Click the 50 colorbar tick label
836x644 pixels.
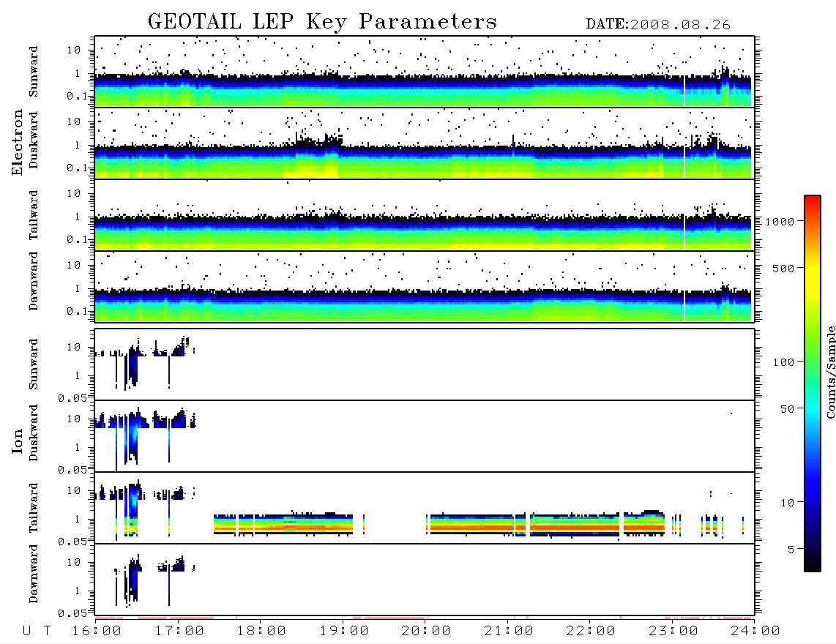click(788, 409)
